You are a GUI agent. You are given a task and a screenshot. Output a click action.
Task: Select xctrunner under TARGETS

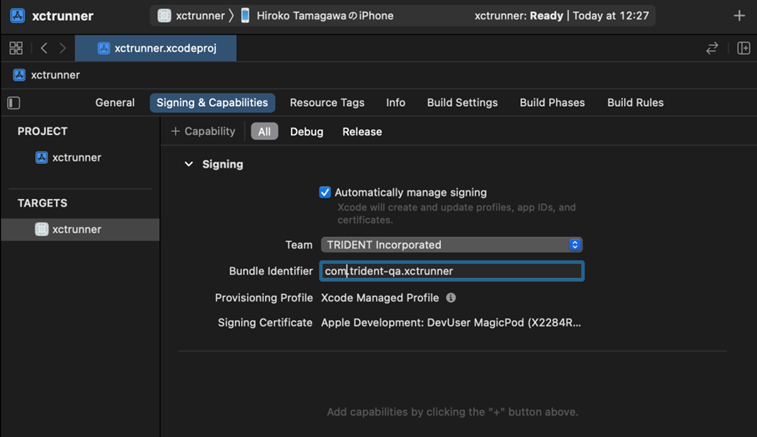click(76, 229)
